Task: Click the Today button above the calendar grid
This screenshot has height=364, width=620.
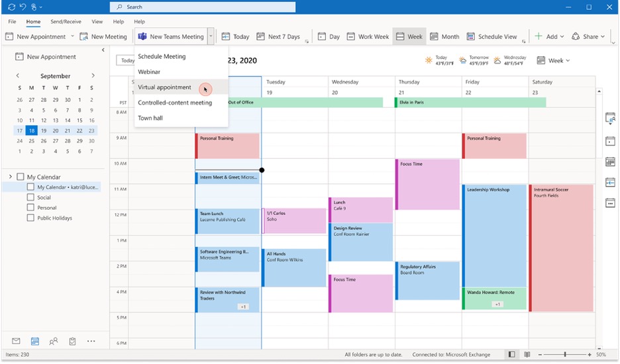Action: pos(126,60)
